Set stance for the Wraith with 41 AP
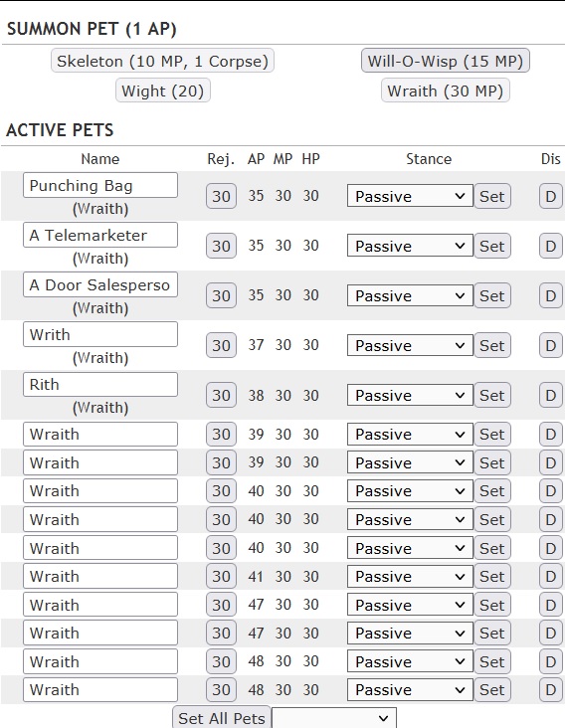This screenshot has height=728, width=565. tap(492, 576)
